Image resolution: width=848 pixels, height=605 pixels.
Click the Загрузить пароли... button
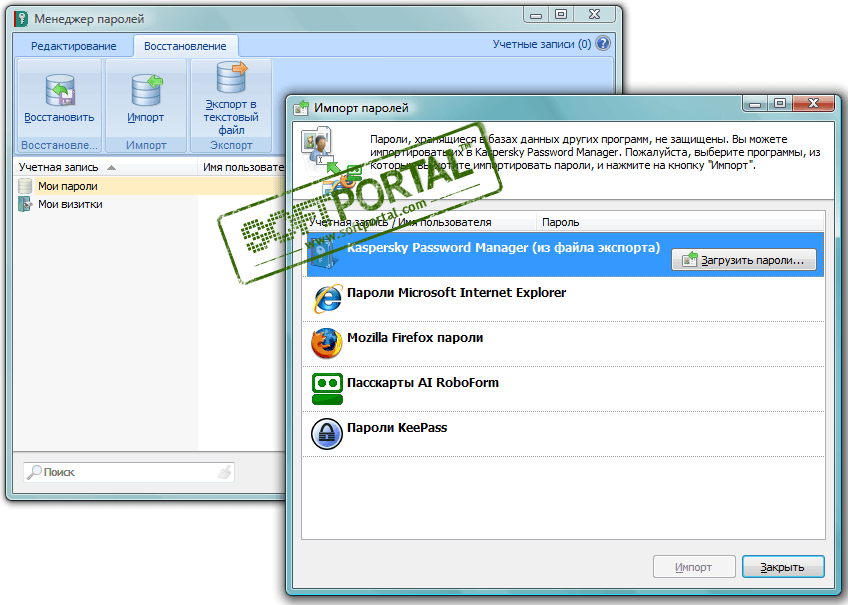point(744,260)
